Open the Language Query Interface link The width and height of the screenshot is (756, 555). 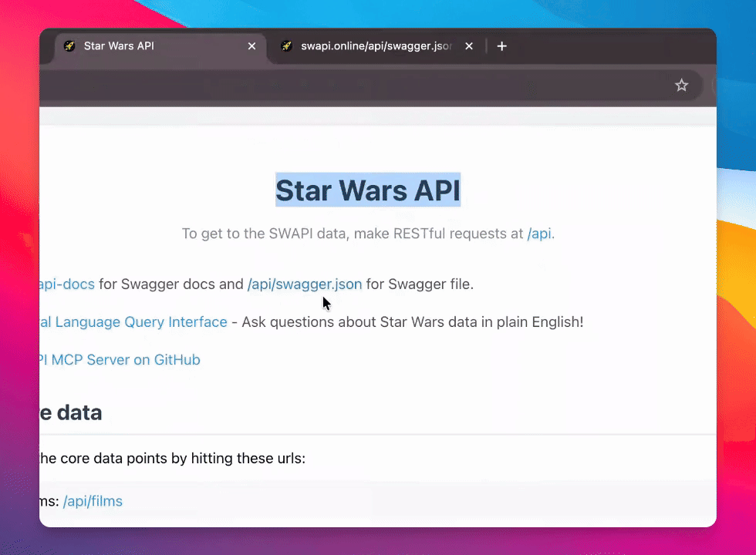[x=133, y=322]
